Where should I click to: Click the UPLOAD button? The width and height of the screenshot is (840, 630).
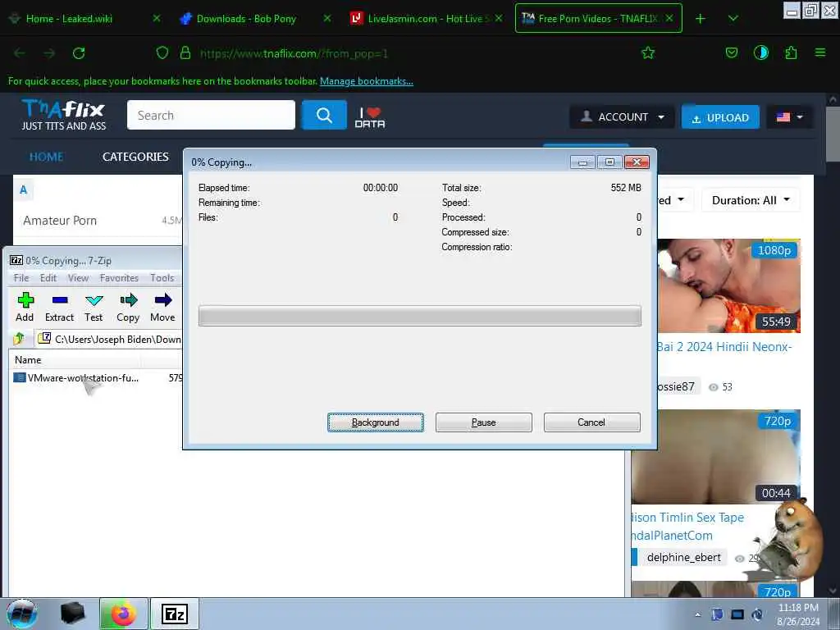coord(720,116)
